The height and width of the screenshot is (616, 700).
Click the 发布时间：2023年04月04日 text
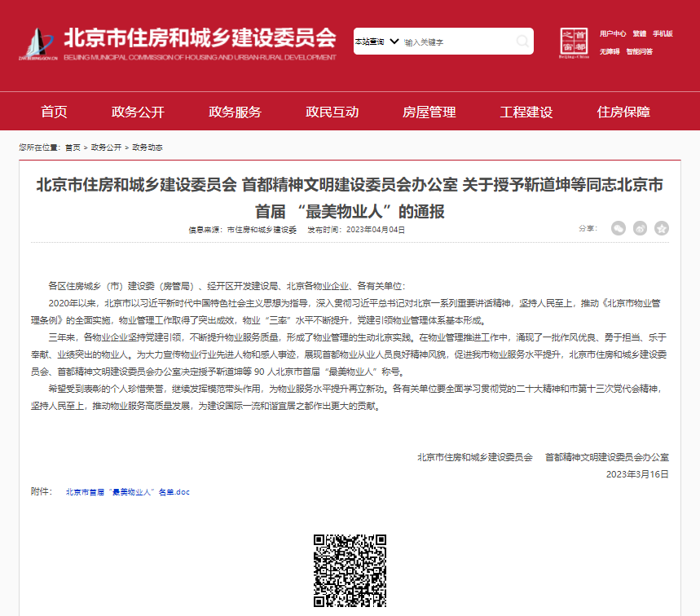click(356, 230)
